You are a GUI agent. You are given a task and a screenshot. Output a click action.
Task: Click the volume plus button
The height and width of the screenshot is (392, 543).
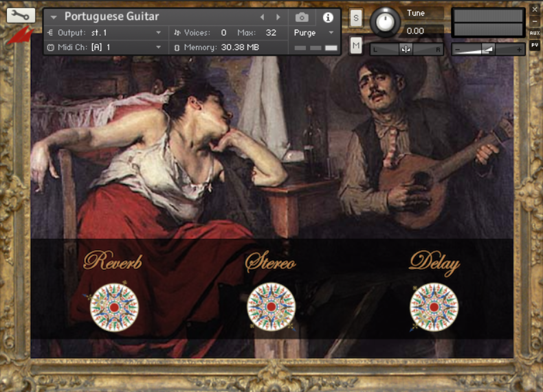coord(519,50)
